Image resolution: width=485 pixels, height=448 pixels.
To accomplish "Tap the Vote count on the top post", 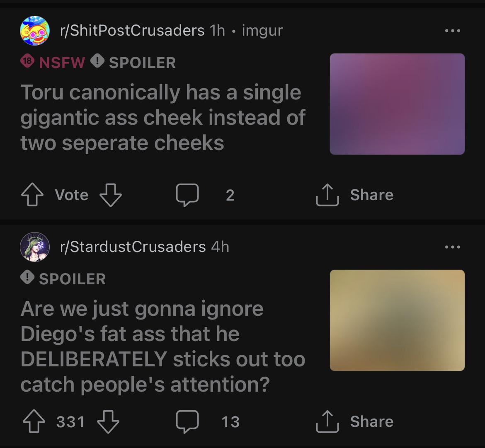I will coord(71,194).
